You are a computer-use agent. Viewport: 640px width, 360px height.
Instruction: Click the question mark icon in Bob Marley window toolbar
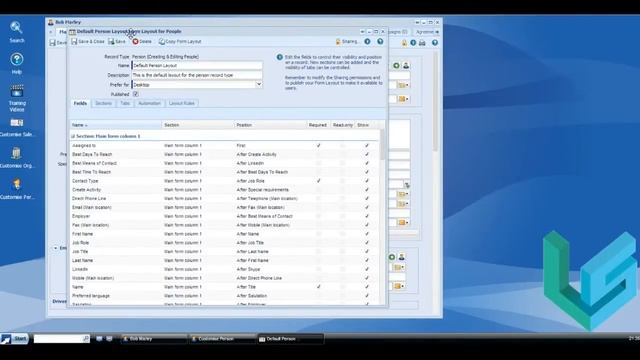click(x=435, y=42)
